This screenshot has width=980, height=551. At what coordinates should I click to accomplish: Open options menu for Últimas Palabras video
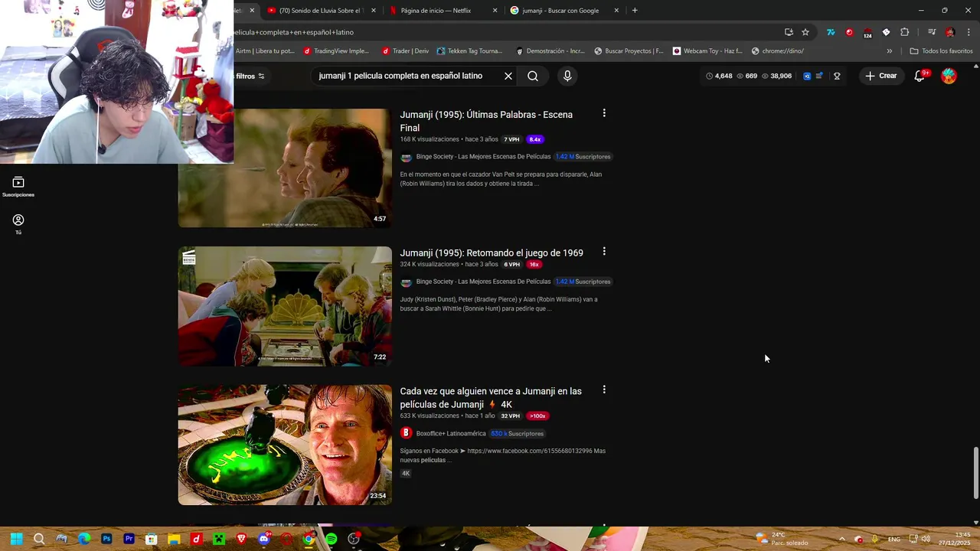[x=604, y=113]
